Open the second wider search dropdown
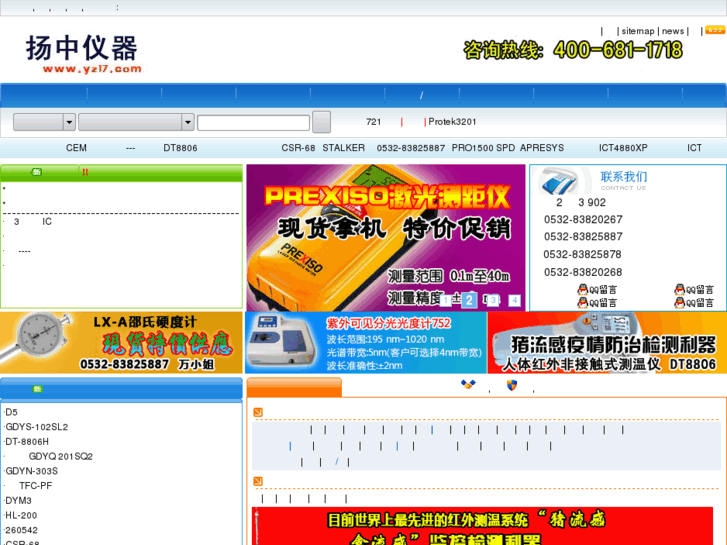 coord(136,122)
